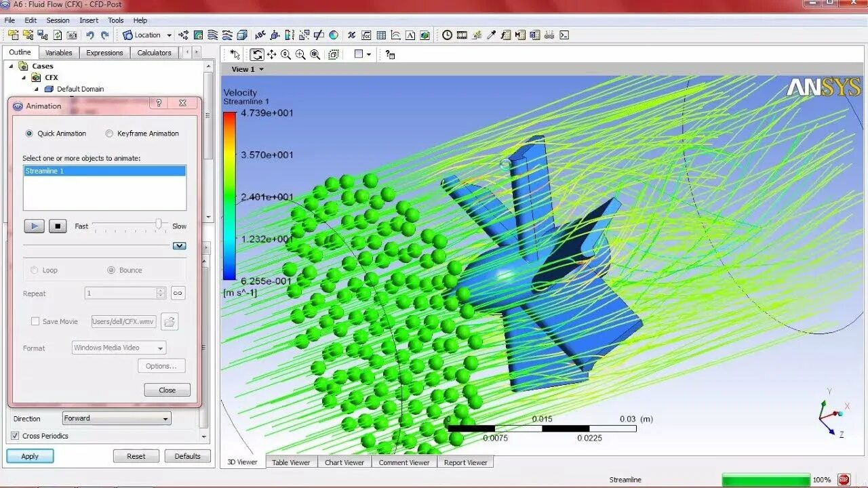Open the Timestep Selector clock icon

click(x=448, y=35)
